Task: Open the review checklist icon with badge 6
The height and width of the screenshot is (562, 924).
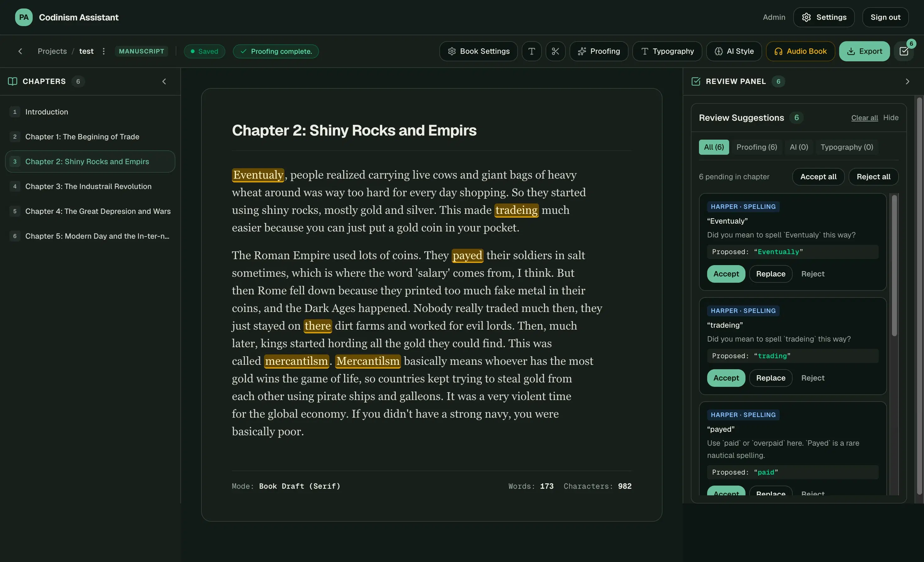Action: [x=904, y=51]
